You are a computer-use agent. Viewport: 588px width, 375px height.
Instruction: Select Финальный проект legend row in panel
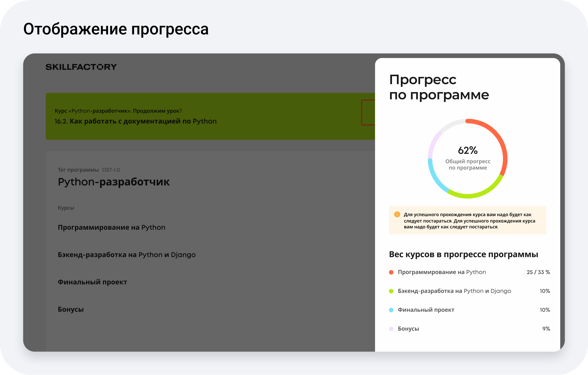(x=426, y=310)
